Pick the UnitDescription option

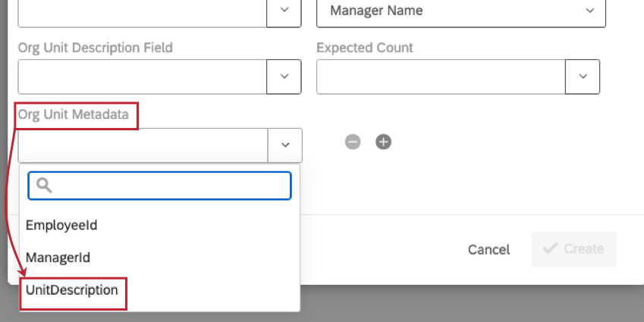(72, 290)
